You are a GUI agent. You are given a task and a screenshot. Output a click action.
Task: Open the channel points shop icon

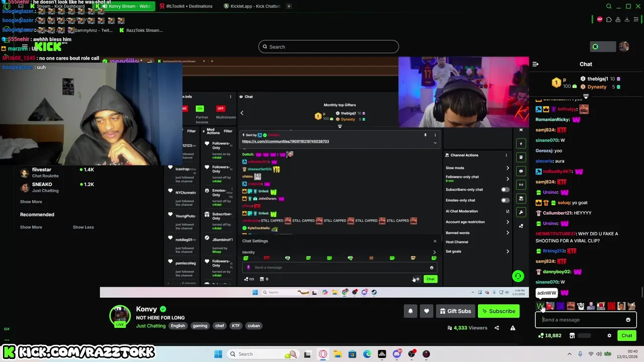pyautogui.click(x=572, y=335)
